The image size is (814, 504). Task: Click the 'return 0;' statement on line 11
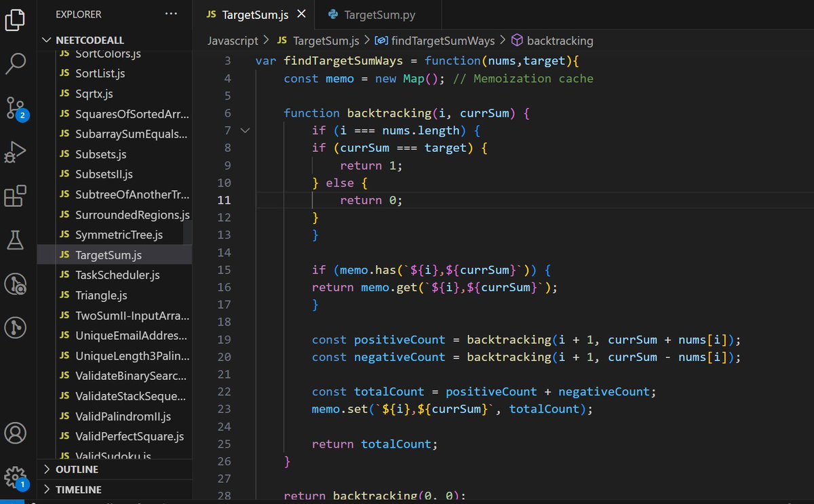(x=371, y=200)
